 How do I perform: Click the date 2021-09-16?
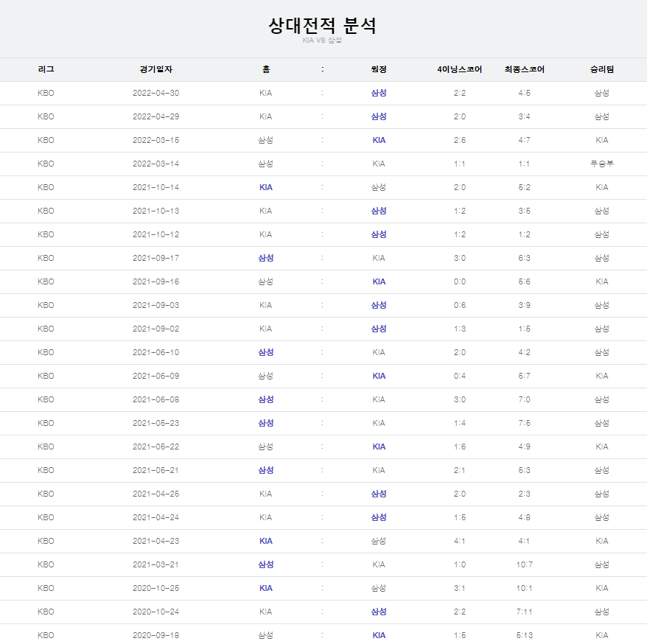click(156, 281)
